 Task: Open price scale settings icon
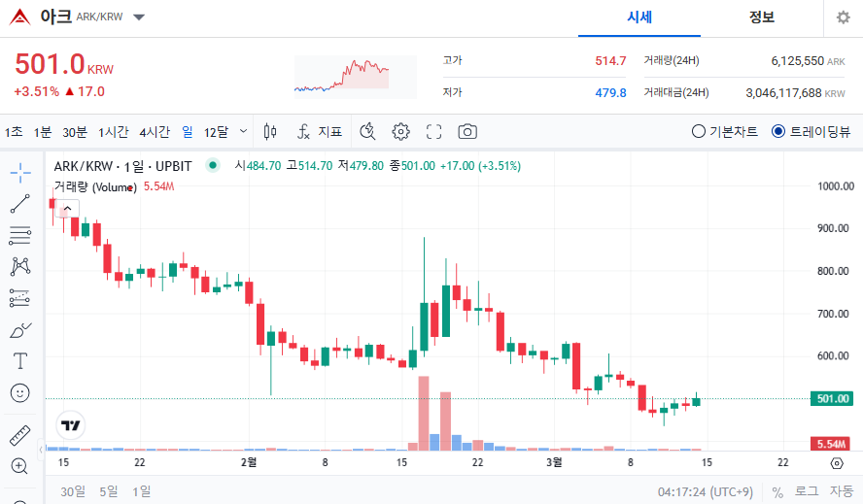[837, 463]
